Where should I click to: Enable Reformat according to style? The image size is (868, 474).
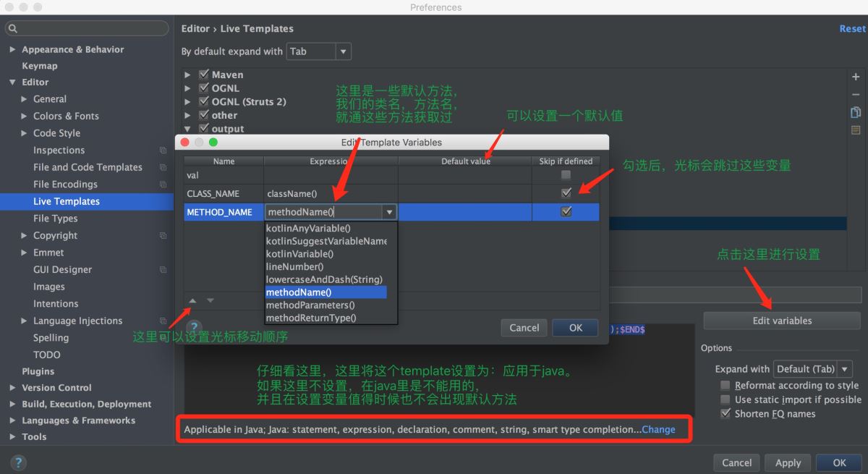[x=726, y=386]
